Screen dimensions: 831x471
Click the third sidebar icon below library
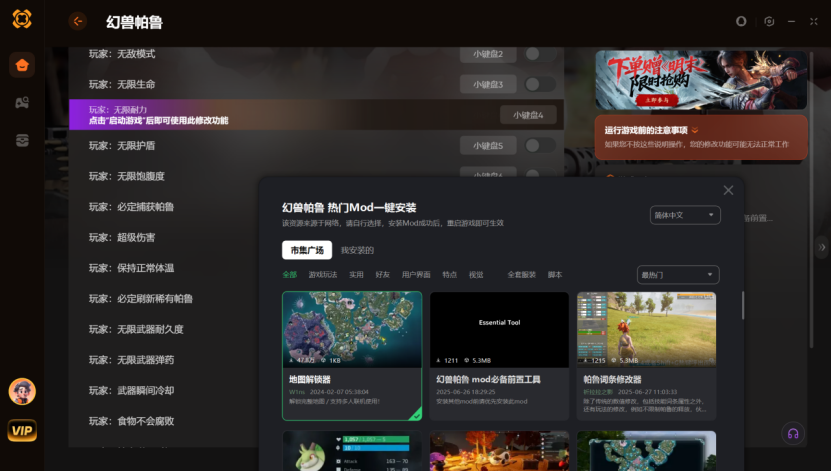pyautogui.click(x=22, y=141)
